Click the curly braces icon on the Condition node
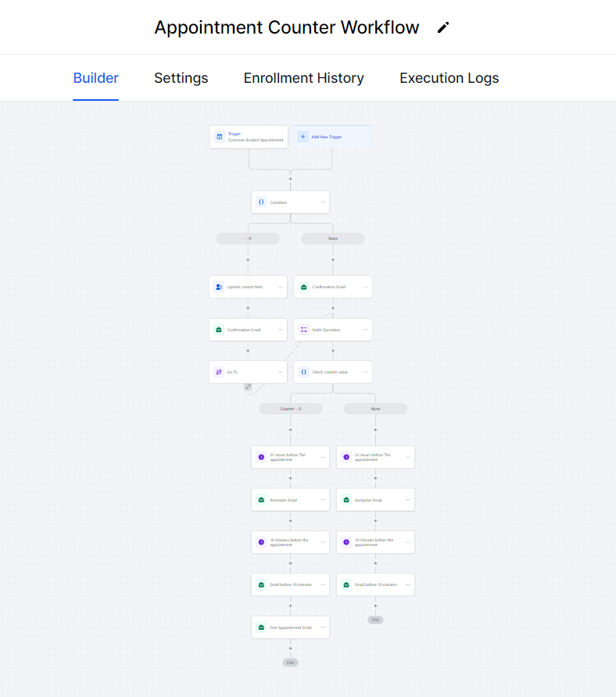This screenshot has height=697, width=616. click(x=261, y=202)
